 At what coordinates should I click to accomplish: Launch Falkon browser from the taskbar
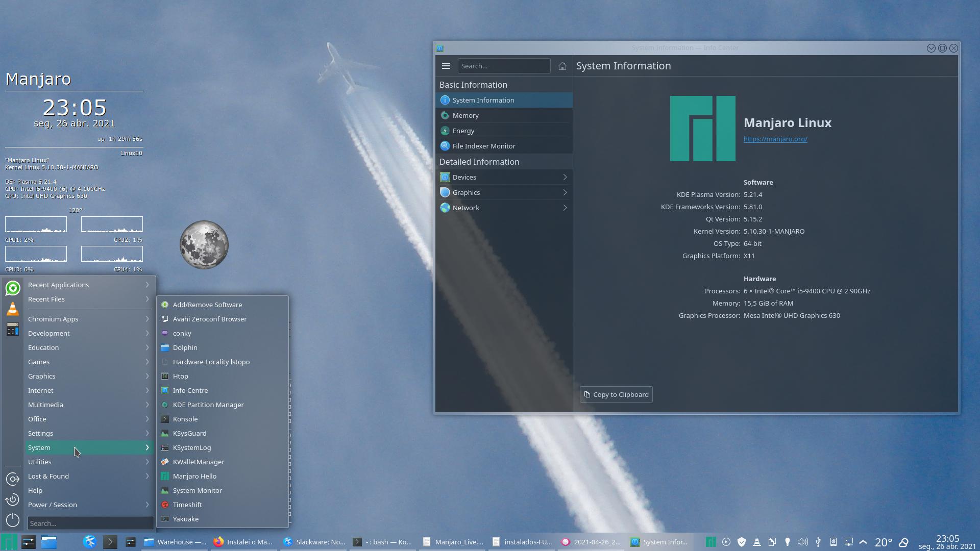[x=90, y=542]
